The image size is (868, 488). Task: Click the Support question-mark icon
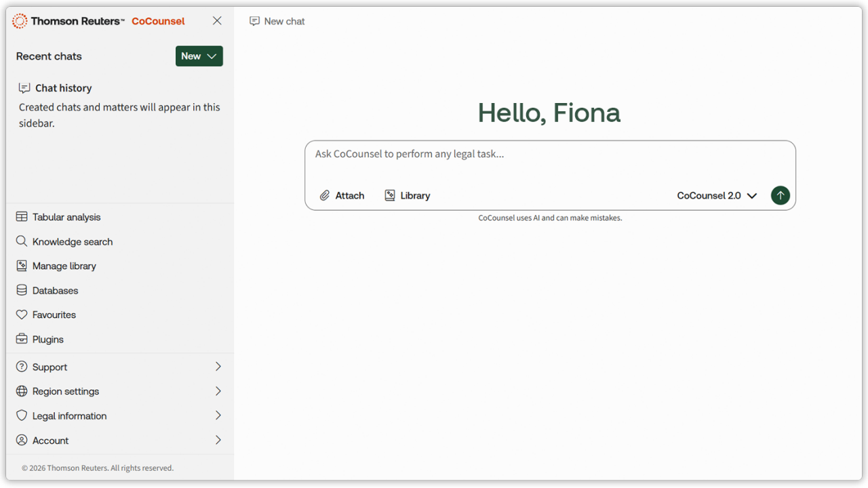pos(22,367)
